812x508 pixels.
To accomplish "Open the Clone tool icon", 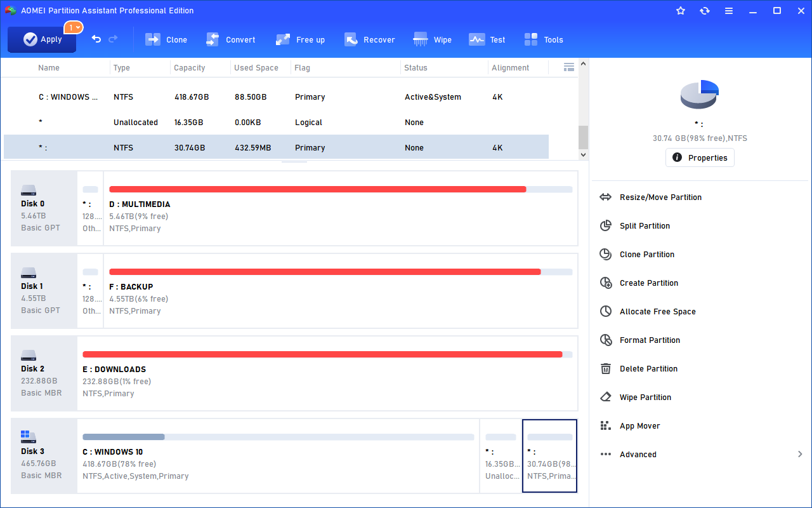I will tap(153, 39).
